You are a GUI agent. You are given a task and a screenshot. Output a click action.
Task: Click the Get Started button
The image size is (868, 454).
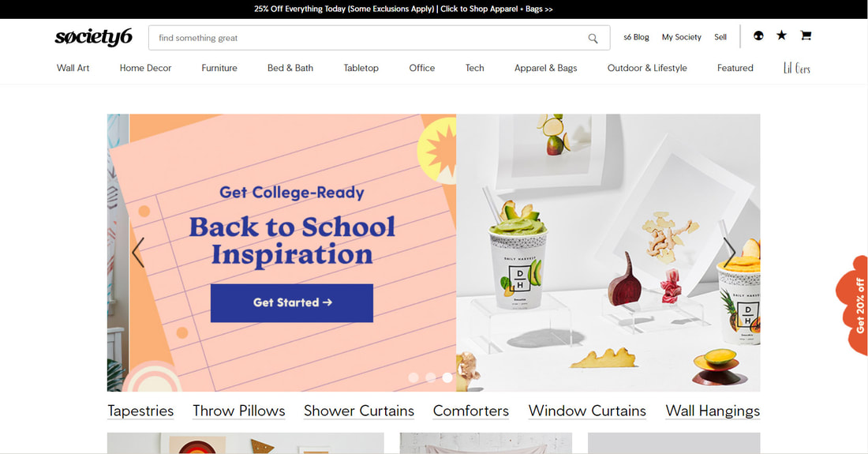click(292, 303)
